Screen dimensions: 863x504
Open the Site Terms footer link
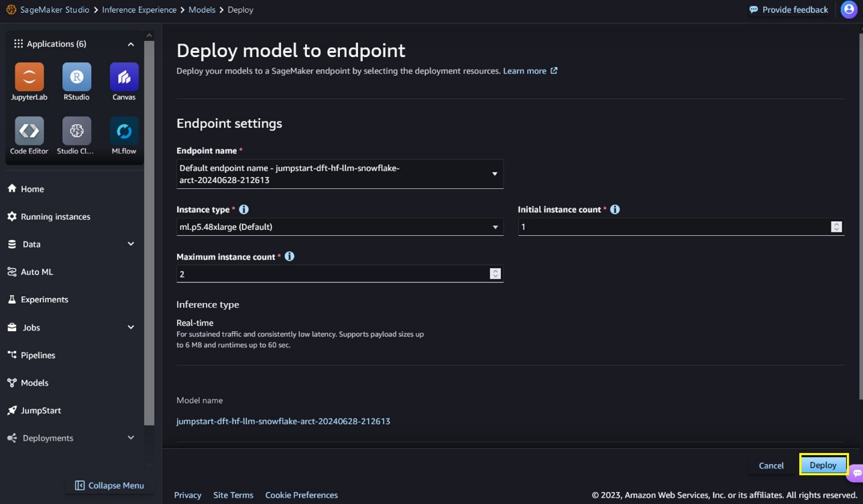(x=233, y=495)
